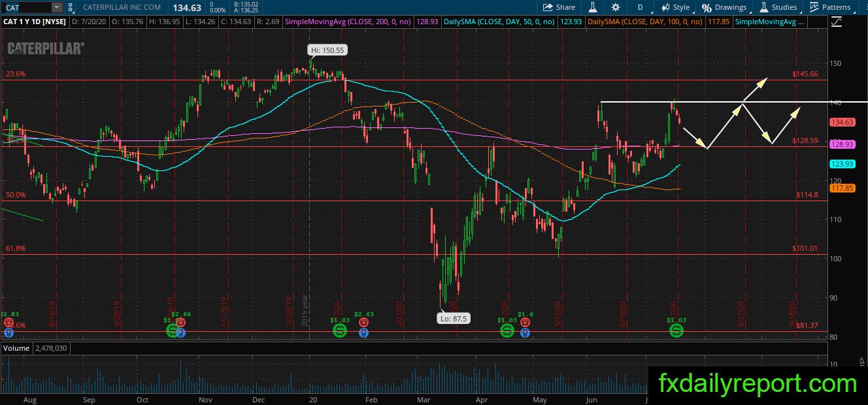Click the $81.37 Fibonacci level label

(807, 325)
